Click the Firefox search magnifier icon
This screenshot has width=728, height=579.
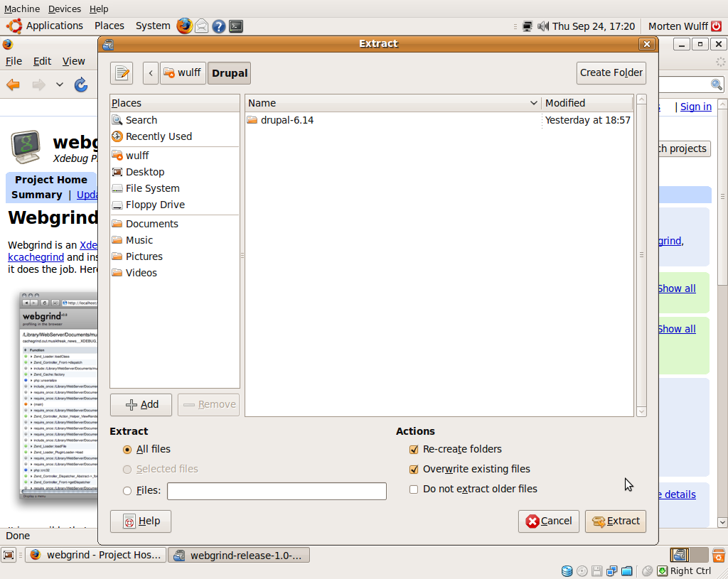point(717,85)
